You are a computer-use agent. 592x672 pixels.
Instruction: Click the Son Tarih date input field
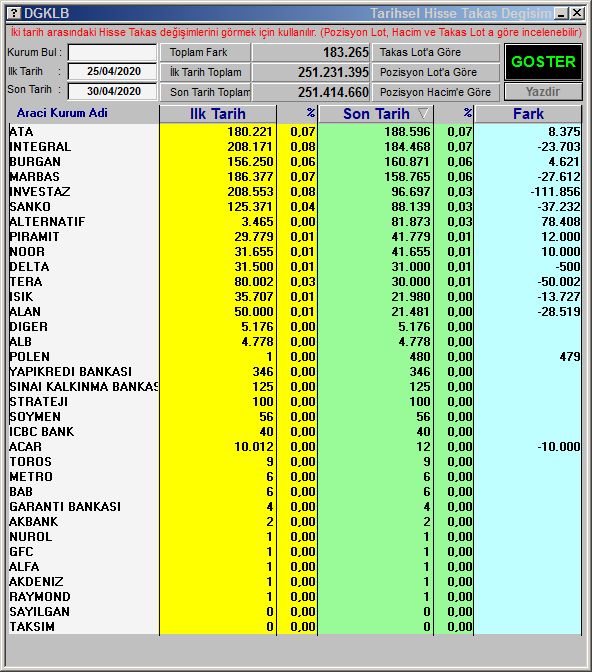click(112, 91)
